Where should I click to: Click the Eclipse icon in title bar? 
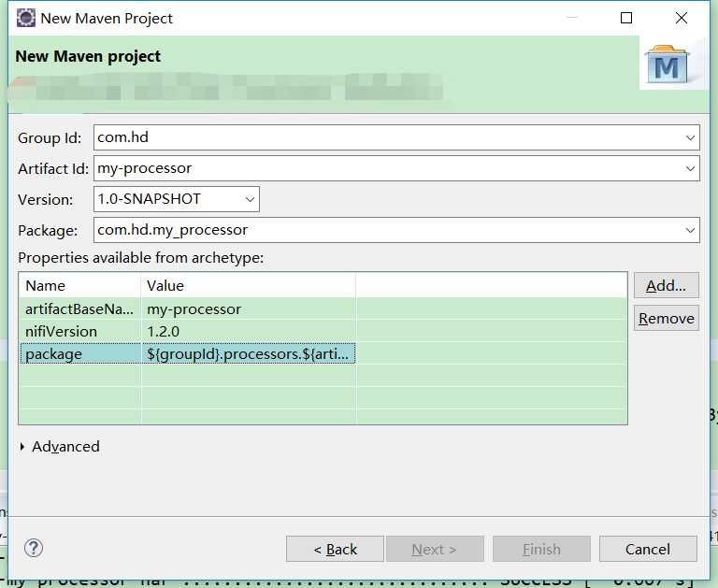(25, 19)
